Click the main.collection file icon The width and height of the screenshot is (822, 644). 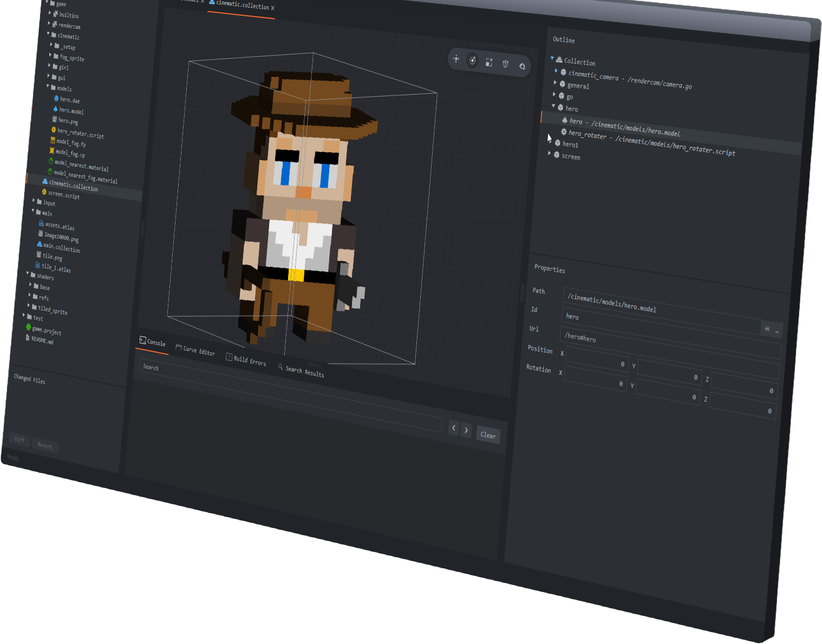(x=40, y=244)
